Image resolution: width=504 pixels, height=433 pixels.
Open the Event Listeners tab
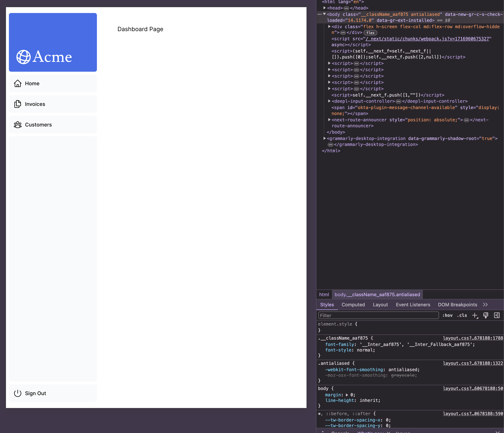413,305
